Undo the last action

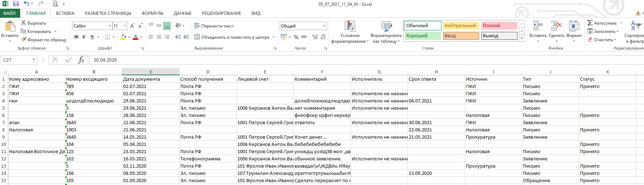(x=26, y=4)
